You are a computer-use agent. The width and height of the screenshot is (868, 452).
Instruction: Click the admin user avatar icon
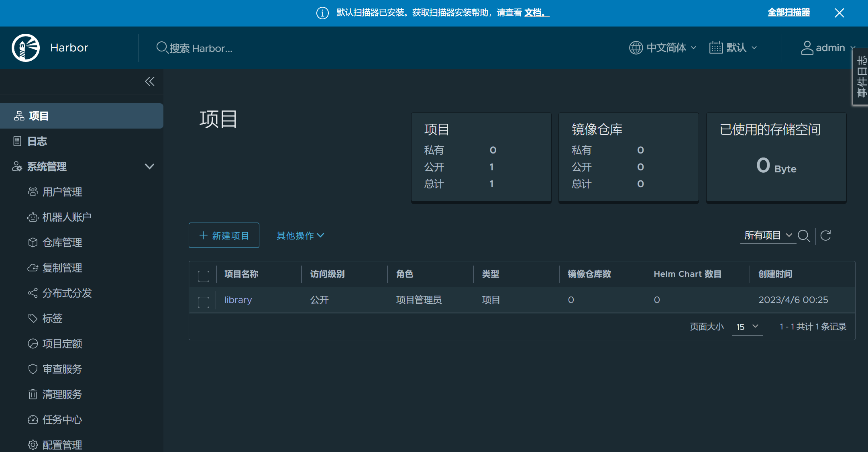(x=807, y=48)
